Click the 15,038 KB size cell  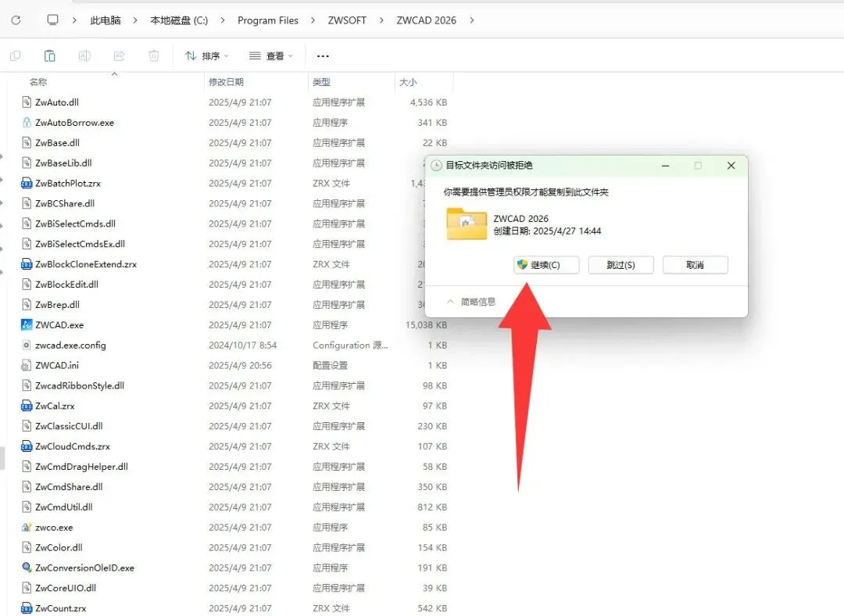pyautogui.click(x=427, y=325)
